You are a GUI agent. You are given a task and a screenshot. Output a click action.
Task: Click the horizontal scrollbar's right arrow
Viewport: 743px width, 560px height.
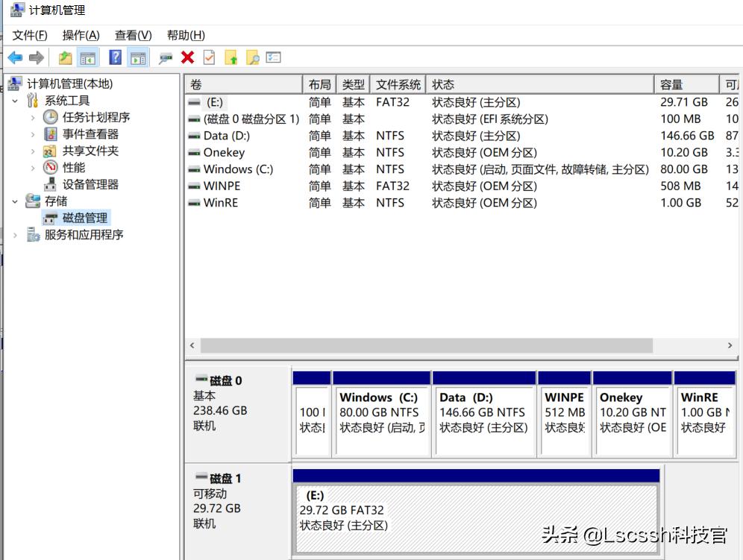click(730, 346)
